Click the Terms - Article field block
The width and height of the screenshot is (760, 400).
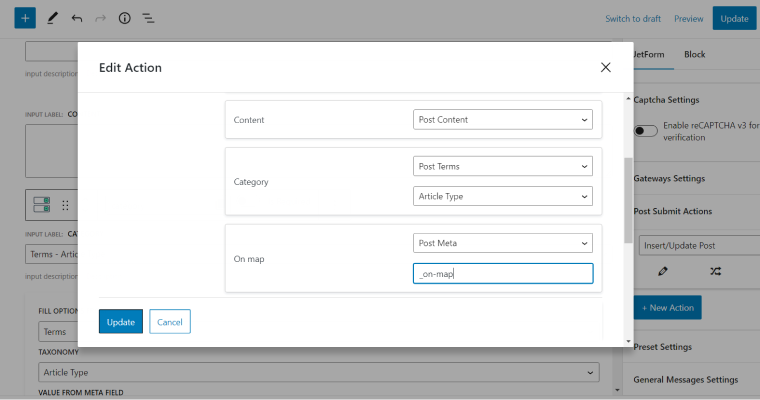tap(51, 254)
